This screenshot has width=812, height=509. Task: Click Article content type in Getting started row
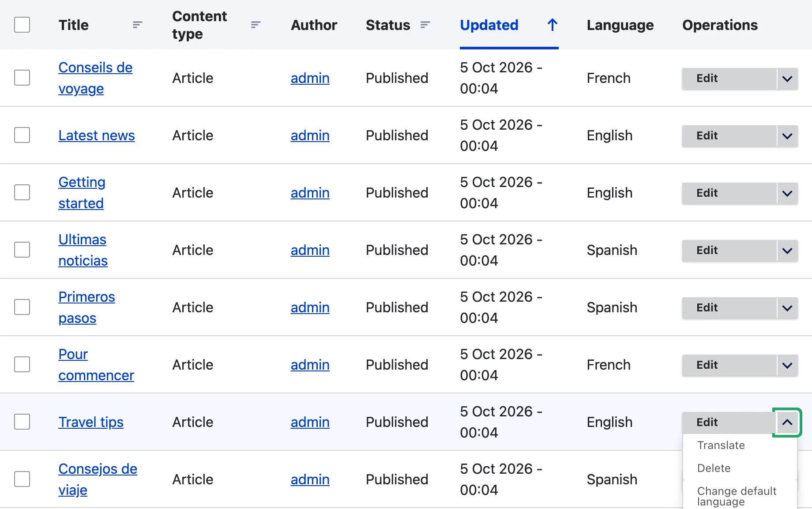(193, 193)
